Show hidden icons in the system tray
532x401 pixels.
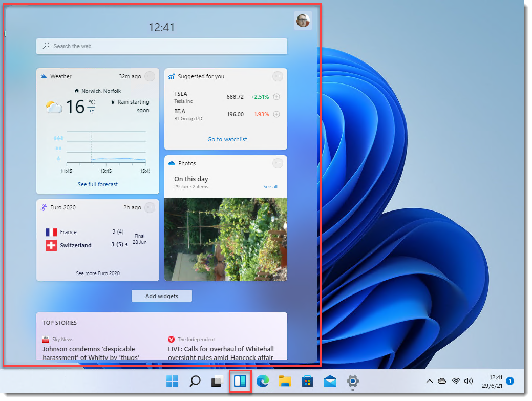pos(430,381)
